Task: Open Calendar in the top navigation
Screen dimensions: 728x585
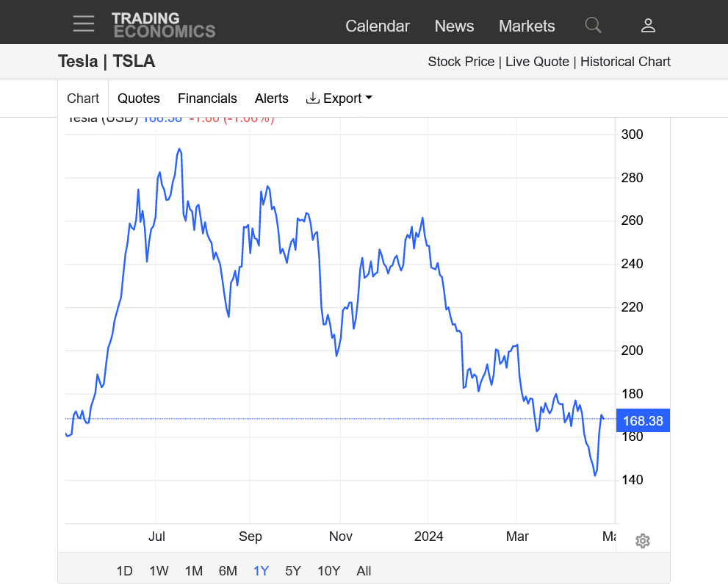Action: [378, 26]
